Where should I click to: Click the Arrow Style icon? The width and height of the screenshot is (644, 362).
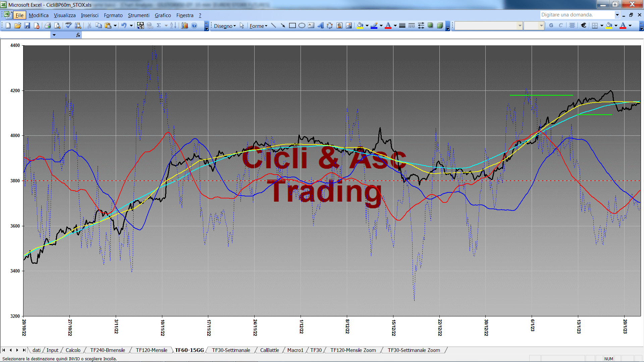pos(421,26)
